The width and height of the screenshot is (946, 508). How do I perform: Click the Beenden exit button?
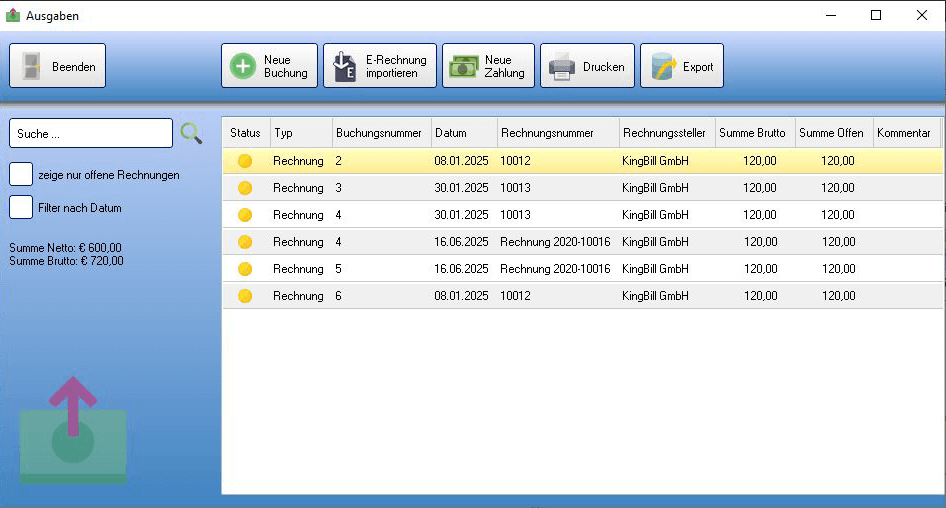point(57,66)
